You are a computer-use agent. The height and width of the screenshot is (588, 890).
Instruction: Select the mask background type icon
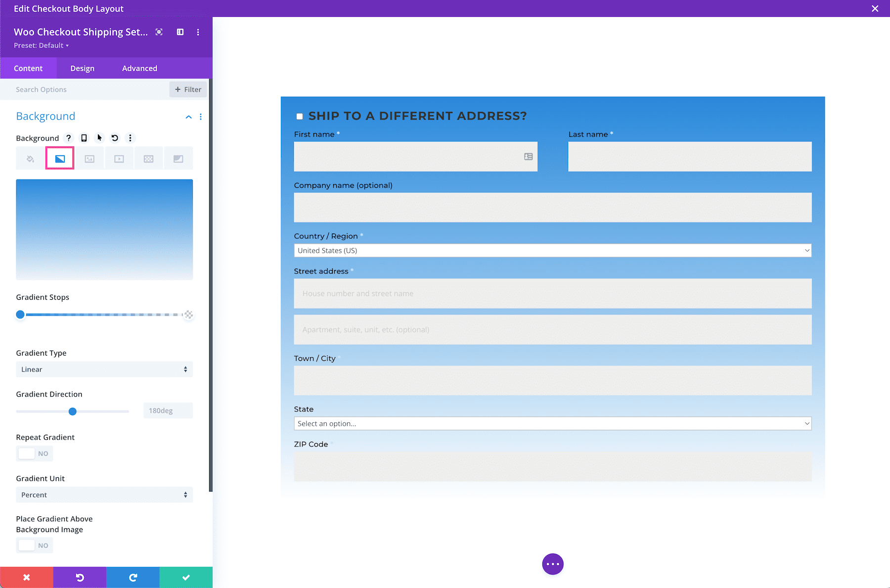coord(178,158)
